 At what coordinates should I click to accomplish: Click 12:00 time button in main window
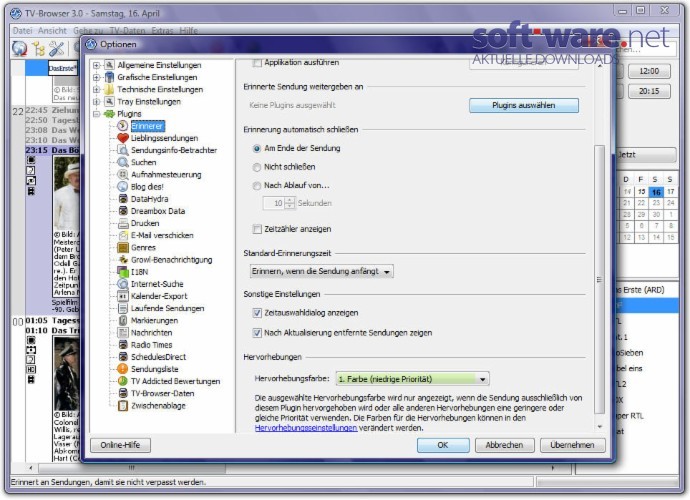coord(649,71)
